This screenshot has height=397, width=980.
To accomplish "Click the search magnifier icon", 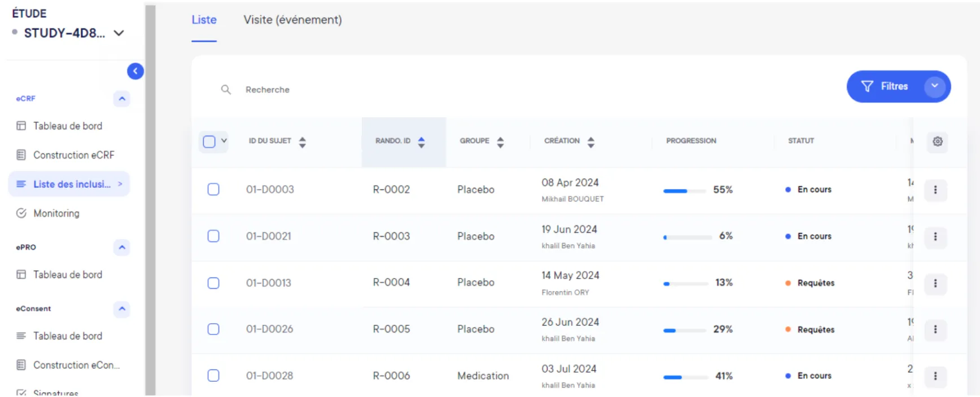I will pos(226,90).
